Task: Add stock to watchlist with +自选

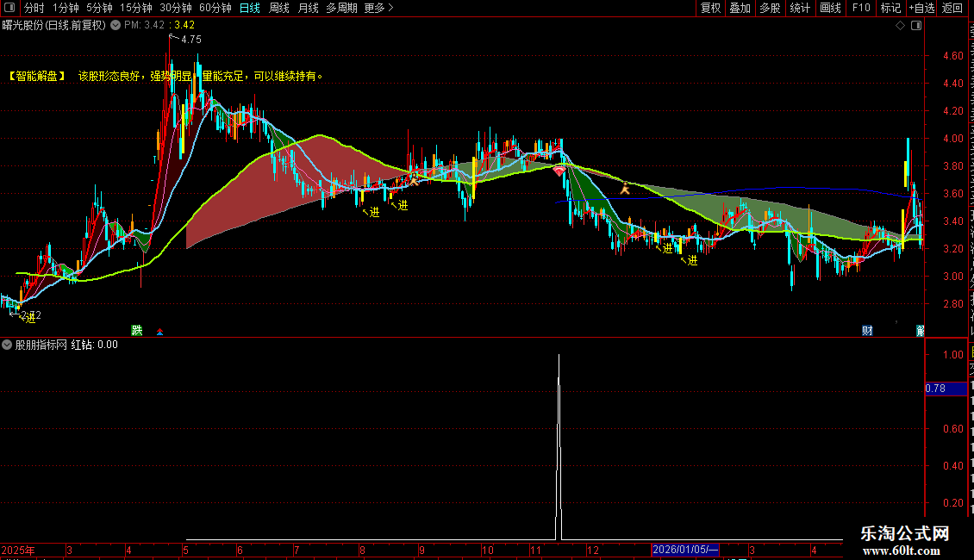Action: pos(921,8)
